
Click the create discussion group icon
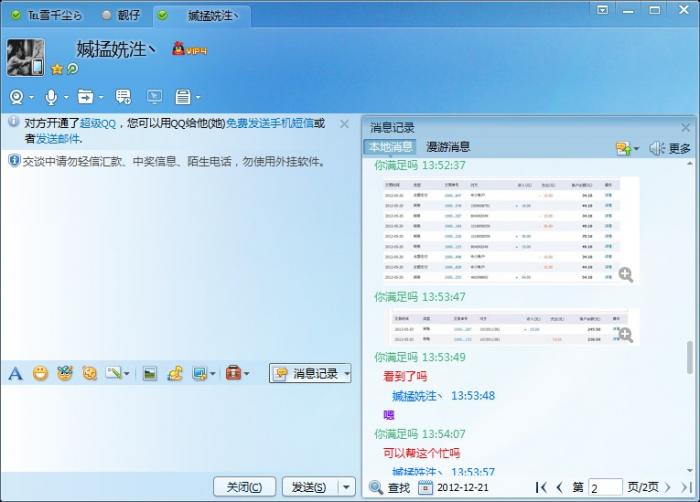coord(123,96)
